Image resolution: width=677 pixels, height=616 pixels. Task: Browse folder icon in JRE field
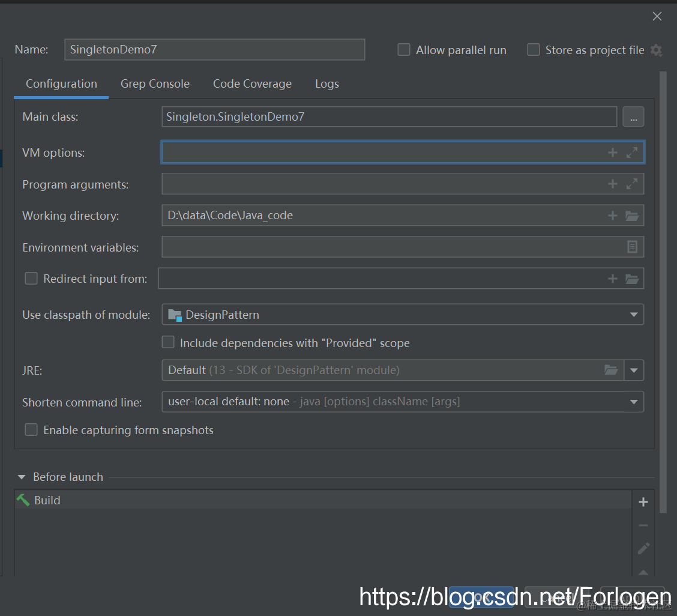[610, 370]
